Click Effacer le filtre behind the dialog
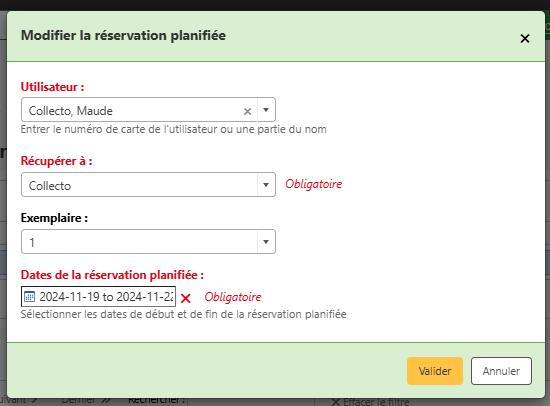 pos(370,402)
